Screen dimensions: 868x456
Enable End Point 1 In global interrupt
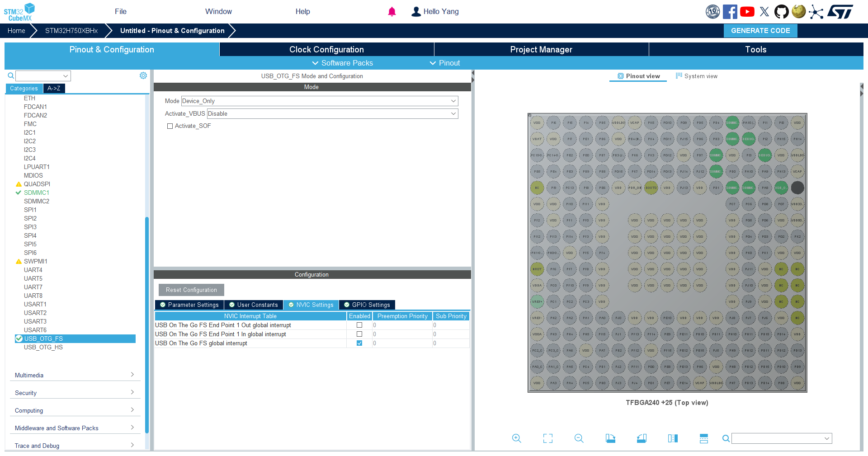coord(359,334)
